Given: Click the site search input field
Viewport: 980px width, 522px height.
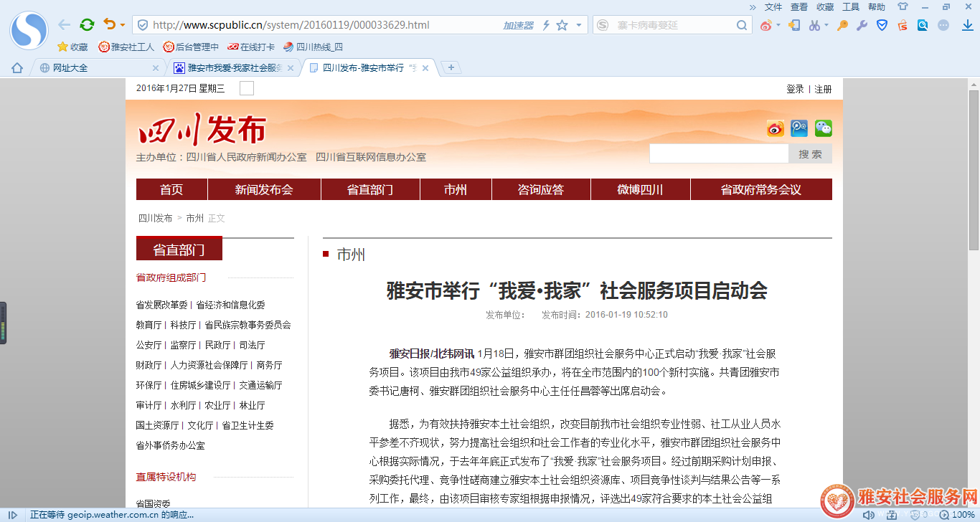Looking at the screenshot, I should (719, 153).
